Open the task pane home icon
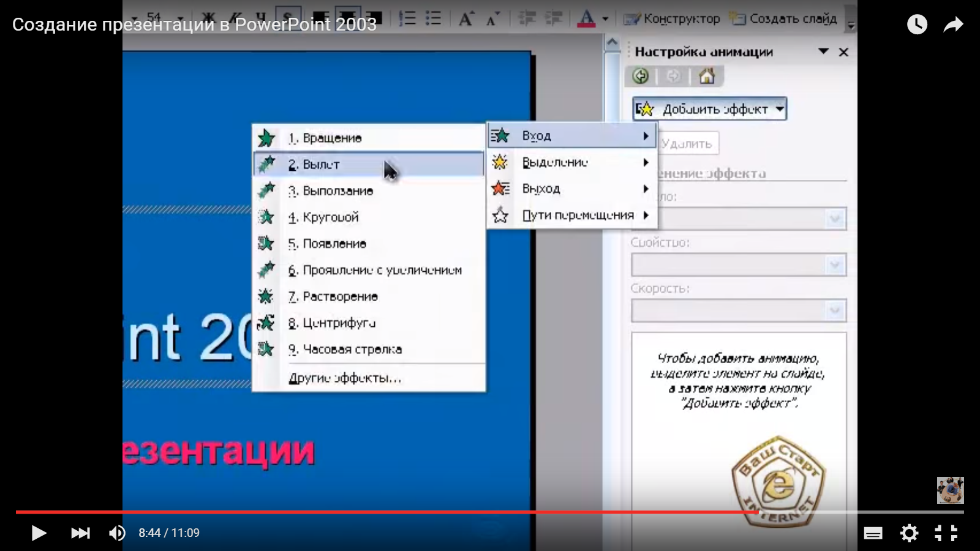 (x=707, y=76)
